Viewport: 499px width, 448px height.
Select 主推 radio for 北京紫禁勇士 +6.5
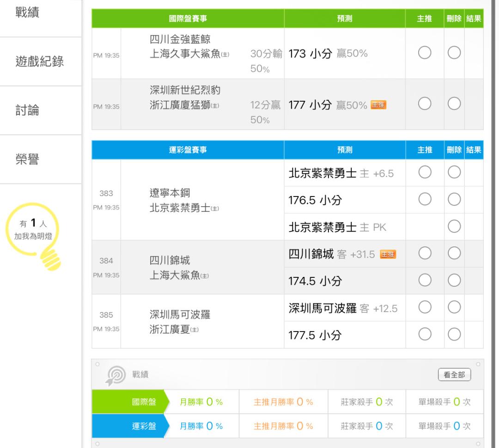click(x=425, y=172)
